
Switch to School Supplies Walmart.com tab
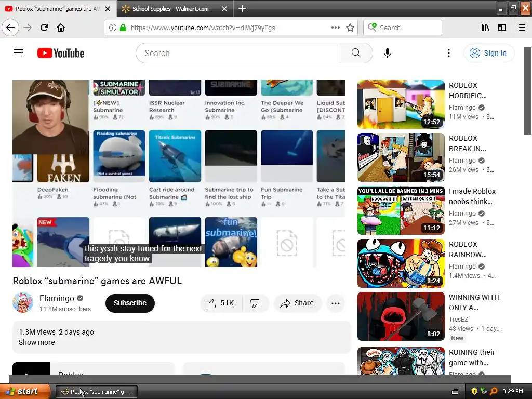pos(175,9)
